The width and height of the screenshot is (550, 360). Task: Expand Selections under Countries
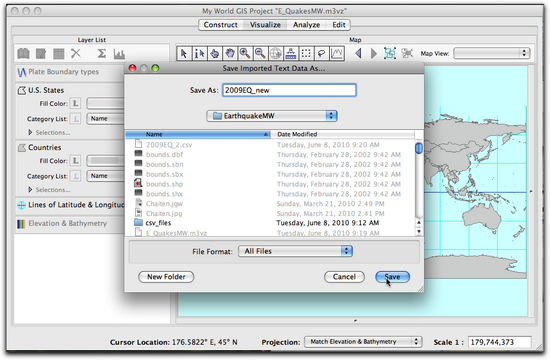point(30,189)
